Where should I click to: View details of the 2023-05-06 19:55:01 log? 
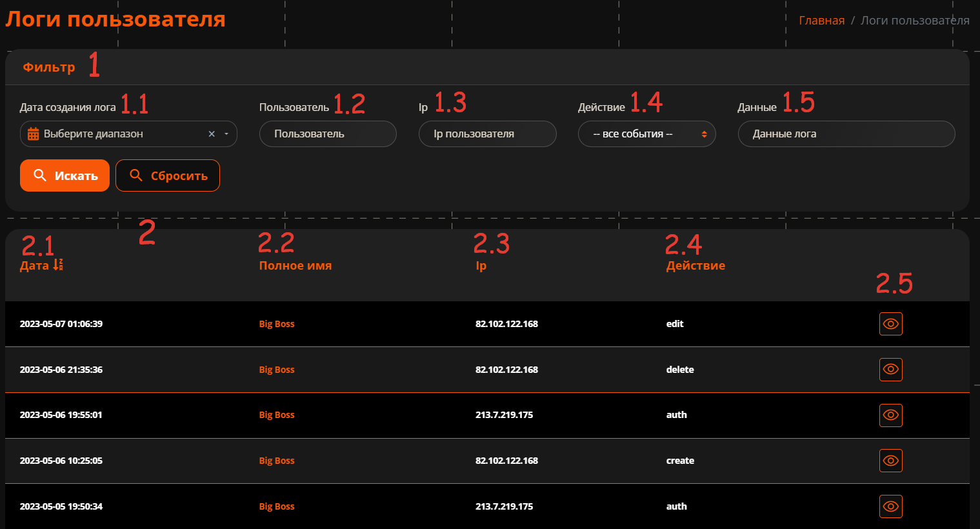click(x=890, y=415)
